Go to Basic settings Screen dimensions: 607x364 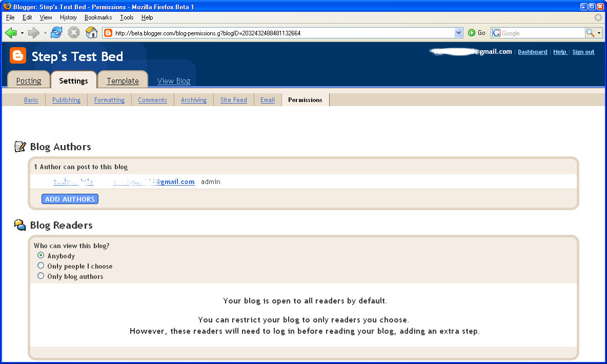point(31,100)
